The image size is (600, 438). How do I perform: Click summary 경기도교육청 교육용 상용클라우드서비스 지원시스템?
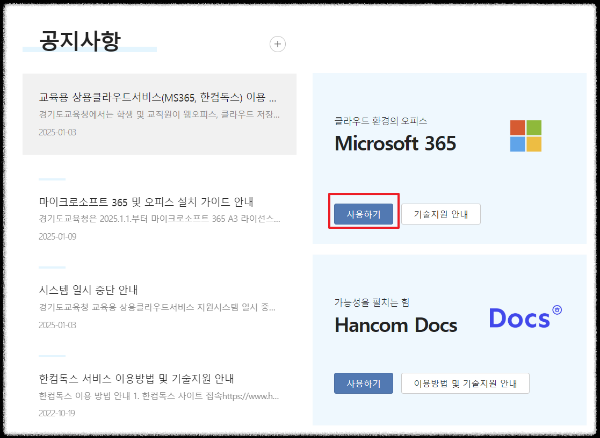[x=157, y=307]
